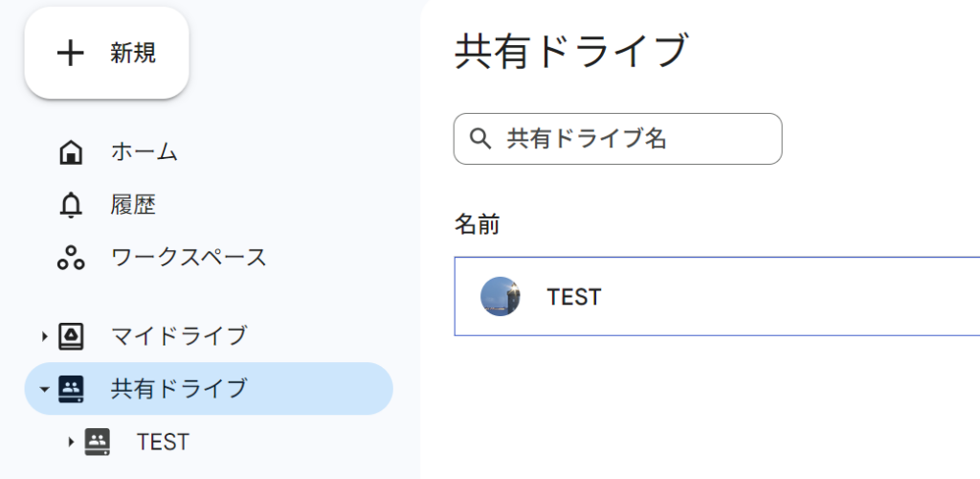This screenshot has height=479, width=980.
Task: Focus the 共有ドライブ名 search field
Action: coord(632,139)
